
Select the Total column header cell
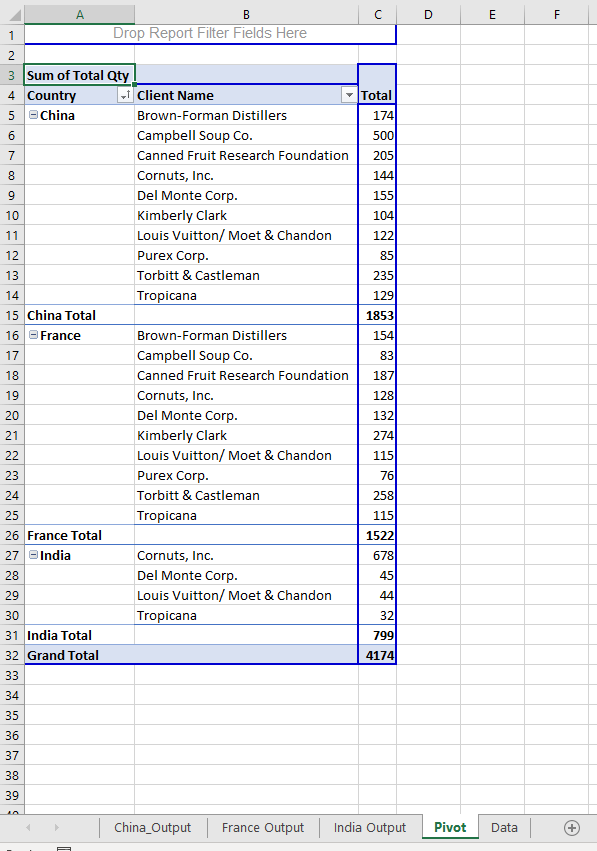377,96
